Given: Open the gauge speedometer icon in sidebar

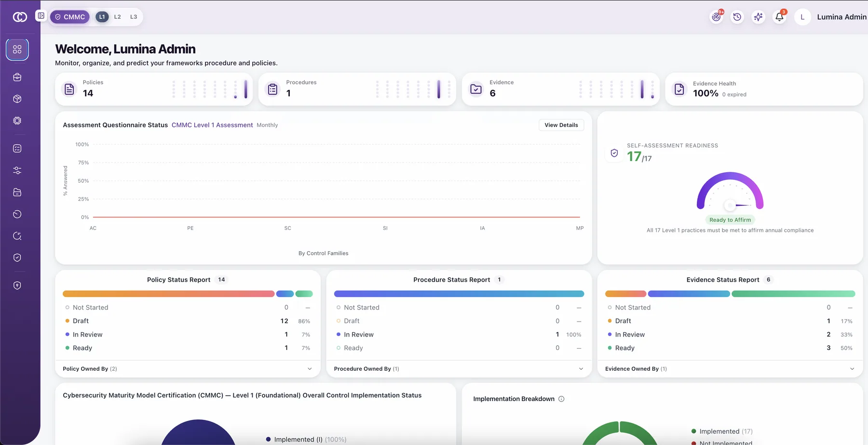Looking at the screenshot, I should (x=17, y=214).
